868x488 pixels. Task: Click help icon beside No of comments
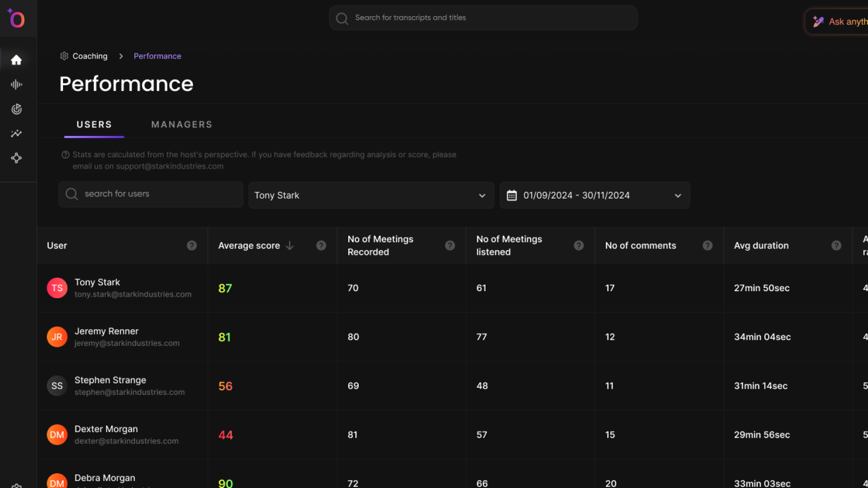tap(707, 246)
